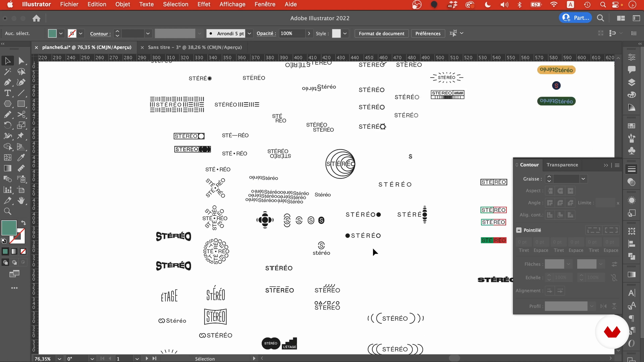Open the Effet menu
This screenshot has width=644, height=362.
(x=204, y=4)
